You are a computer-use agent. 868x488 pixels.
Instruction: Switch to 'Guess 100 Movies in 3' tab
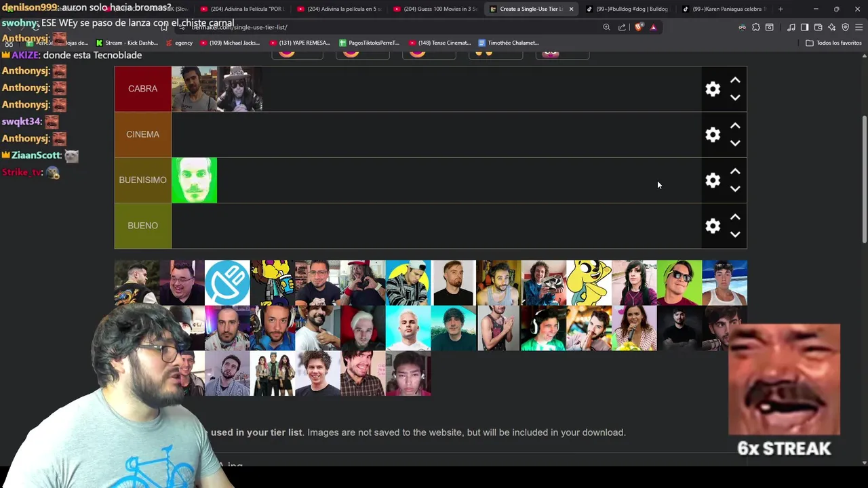435,9
